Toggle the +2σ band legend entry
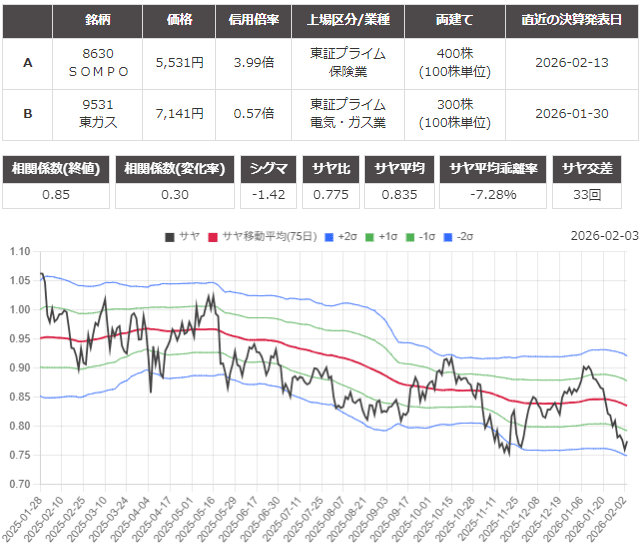The image size is (644, 547). tap(341, 237)
